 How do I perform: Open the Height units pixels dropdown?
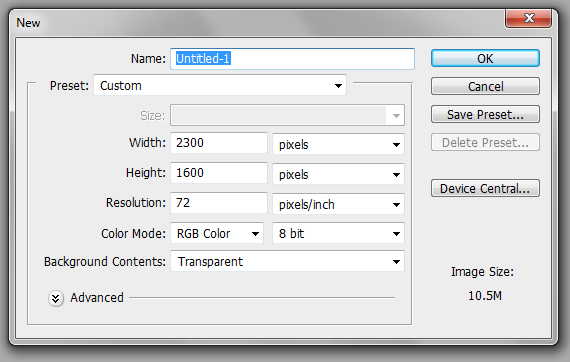(x=338, y=174)
